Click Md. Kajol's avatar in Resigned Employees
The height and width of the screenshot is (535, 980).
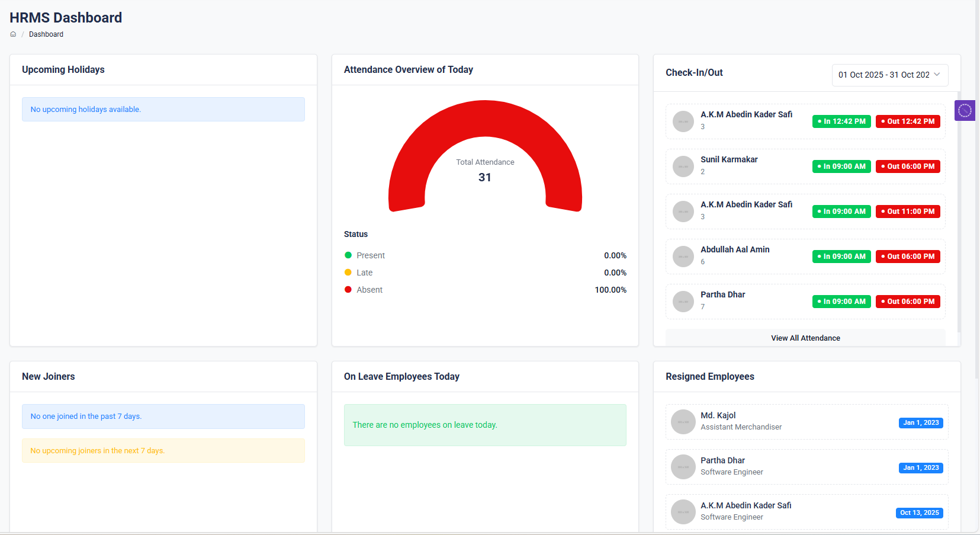pos(683,422)
